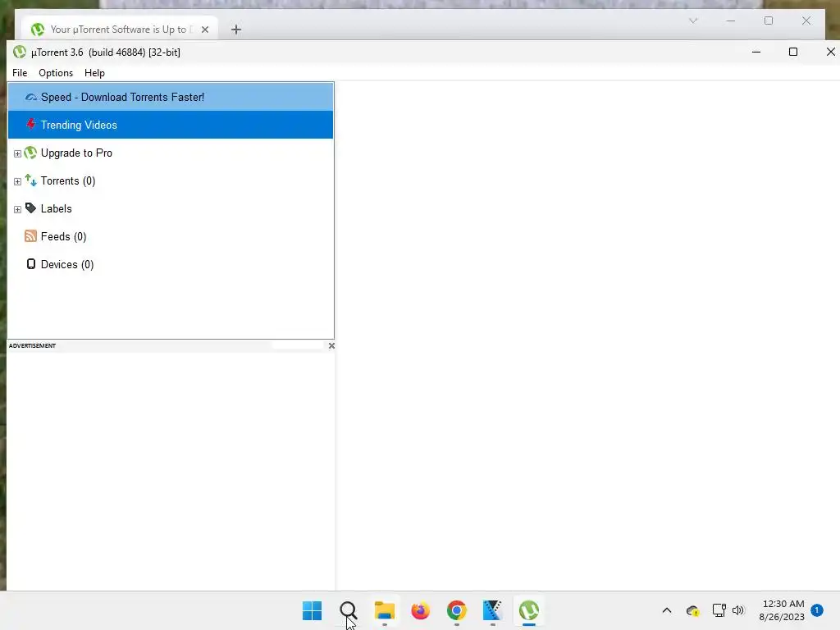The image size is (840, 630).
Task: Launch Google Chrome from the taskbar
Action: 456,610
